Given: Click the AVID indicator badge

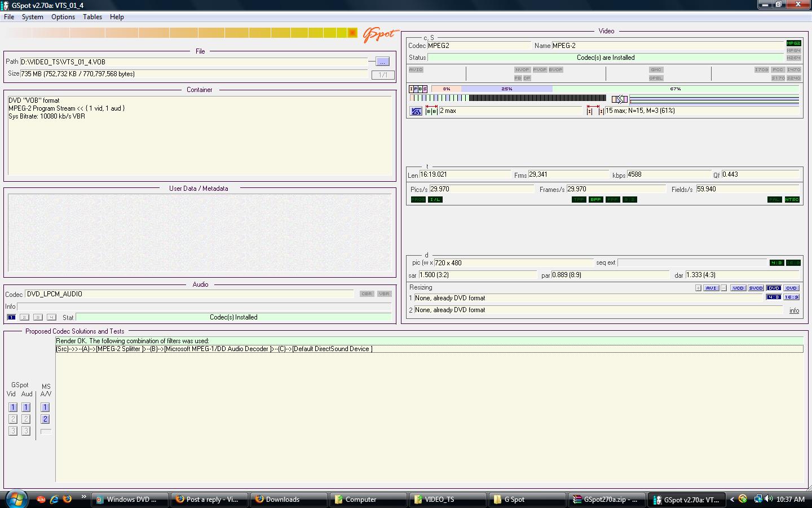Looking at the screenshot, I should coord(416,69).
